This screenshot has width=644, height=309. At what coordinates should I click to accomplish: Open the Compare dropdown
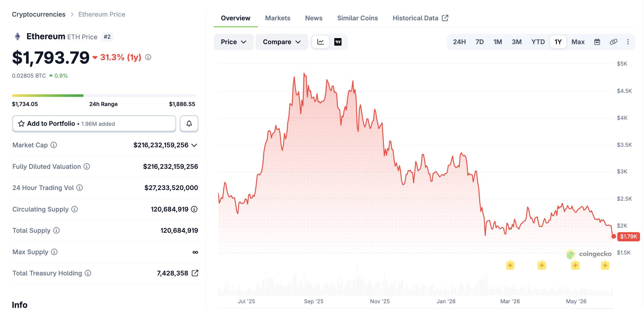pos(282,42)
